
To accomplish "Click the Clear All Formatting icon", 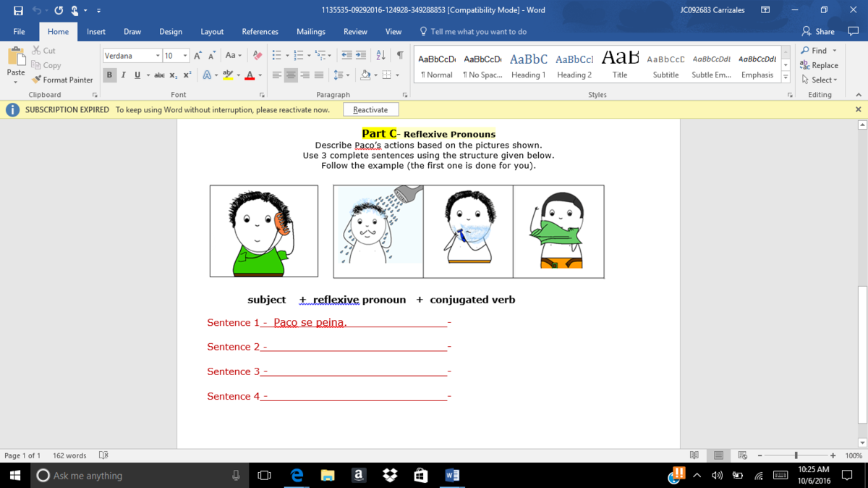I will pyautogui.click(x=257, y=56).
